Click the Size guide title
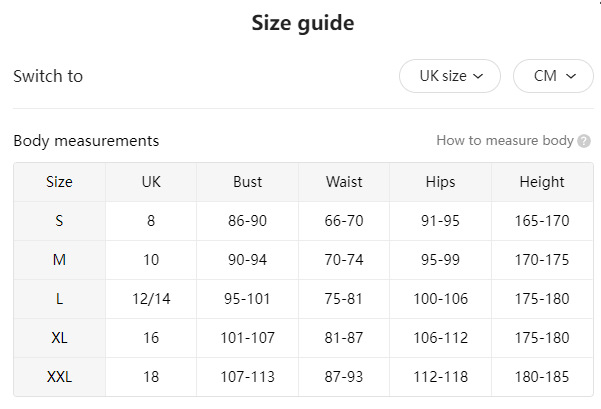The width and height of the screenshot is (601, 409). 302,24
